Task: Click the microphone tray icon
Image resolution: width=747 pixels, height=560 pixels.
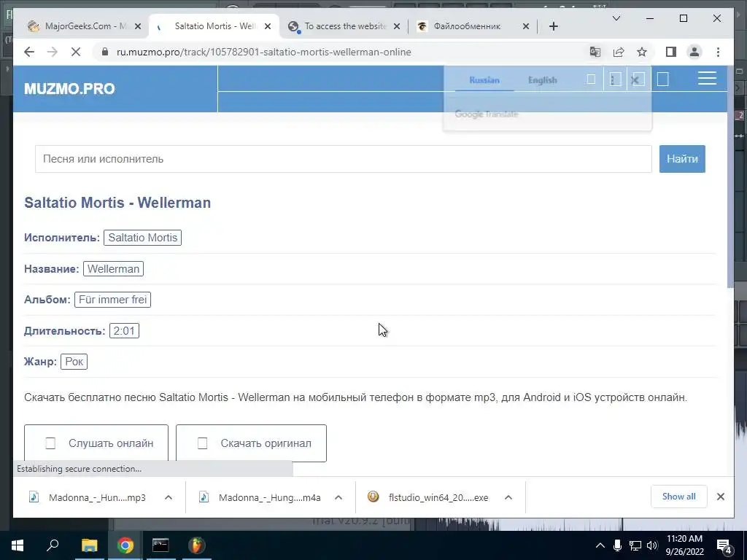Action: click(617, 545)
